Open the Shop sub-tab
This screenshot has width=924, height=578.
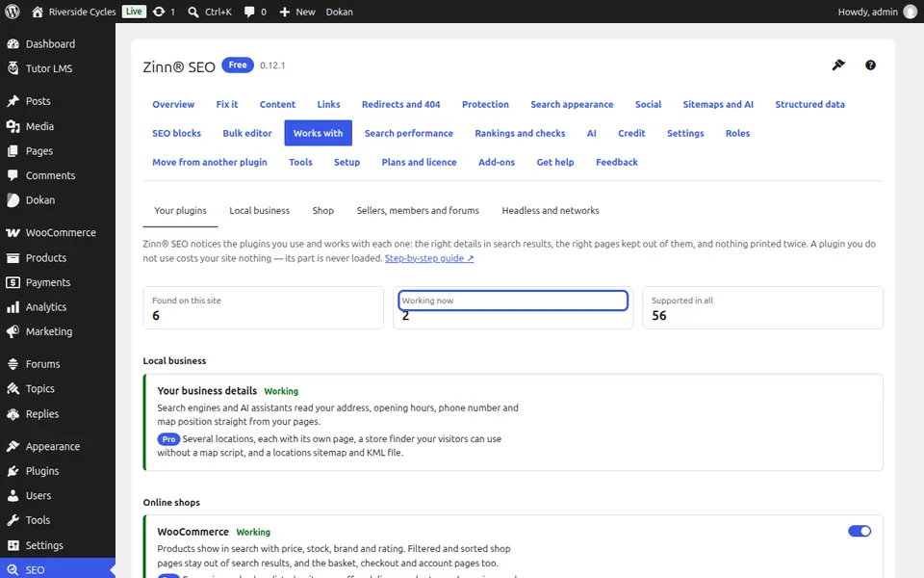[323, 211]
